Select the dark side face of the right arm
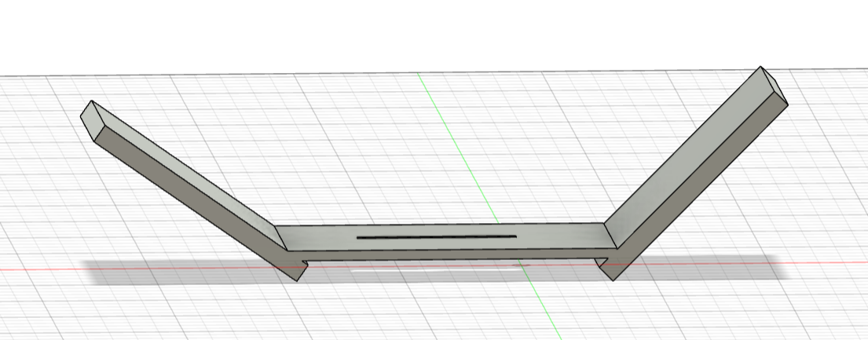Viewport: 868px width, 340px height. 700,186
